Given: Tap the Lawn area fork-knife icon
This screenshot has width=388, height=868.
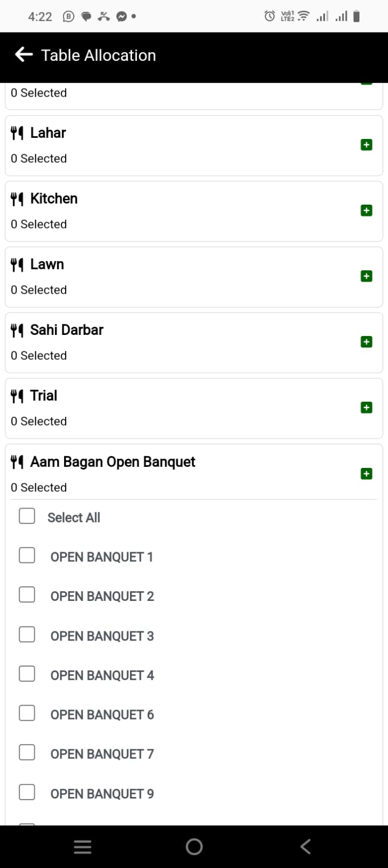Looking at the screenshot, I should [17, 265].
